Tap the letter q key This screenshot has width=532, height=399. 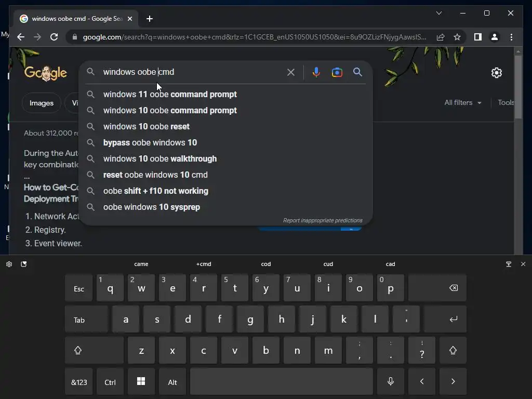click(110, 288)
